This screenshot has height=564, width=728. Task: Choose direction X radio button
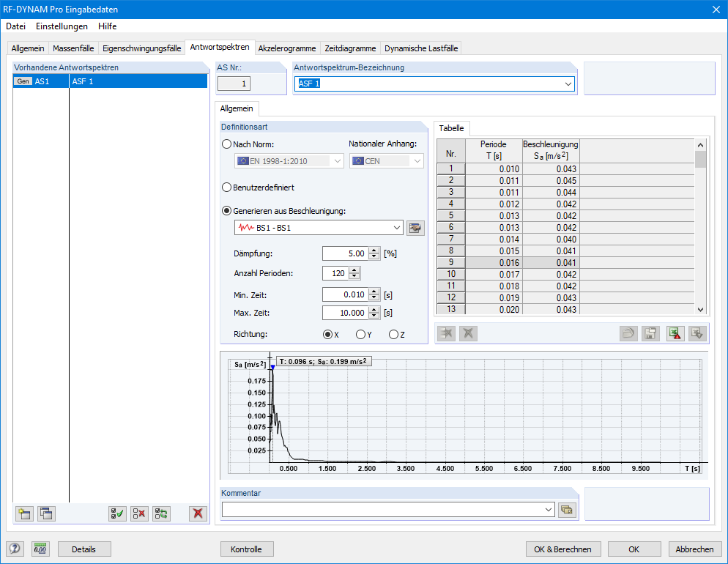click(x=328, y=334)
